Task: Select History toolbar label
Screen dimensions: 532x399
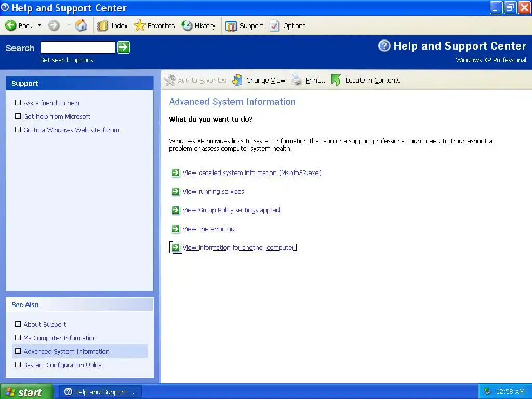Action: coord(205,26)
